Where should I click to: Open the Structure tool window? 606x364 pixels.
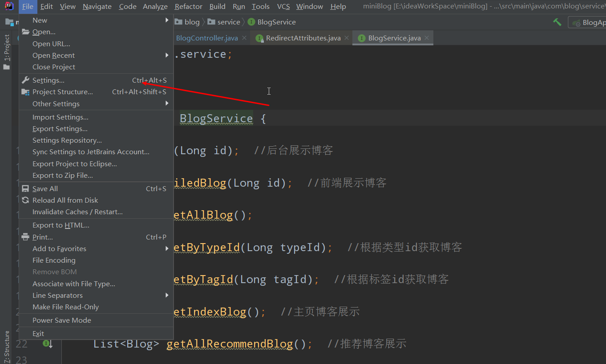pos(7,347)
